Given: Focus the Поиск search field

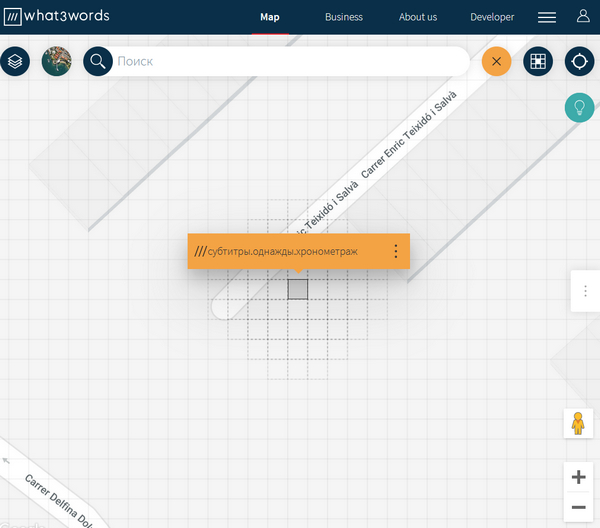Looking at the screenshot, I should [290, 62].
